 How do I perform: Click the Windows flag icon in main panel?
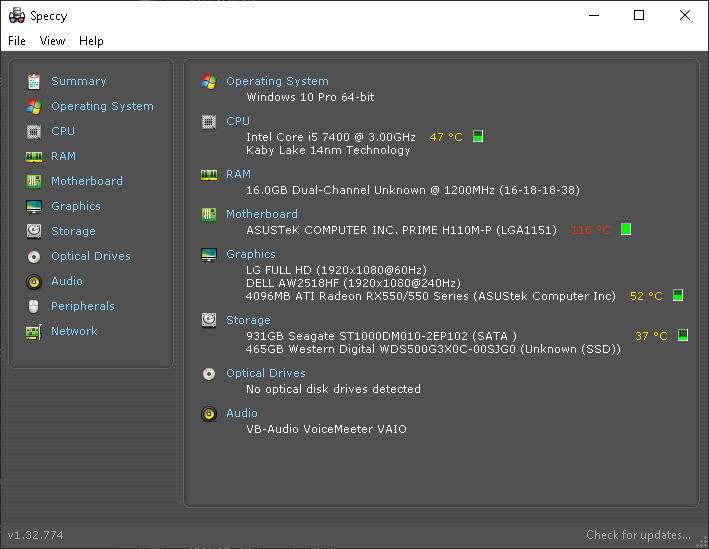(209, 82)
